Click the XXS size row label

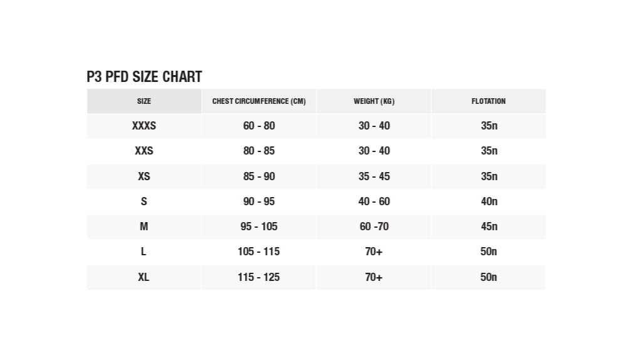point(144,151)
